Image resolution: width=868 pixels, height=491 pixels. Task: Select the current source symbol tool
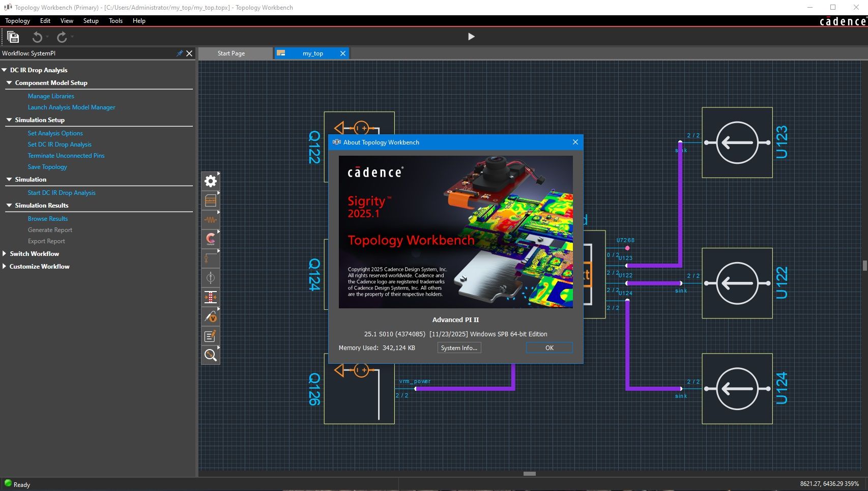[x=210, y=278]
